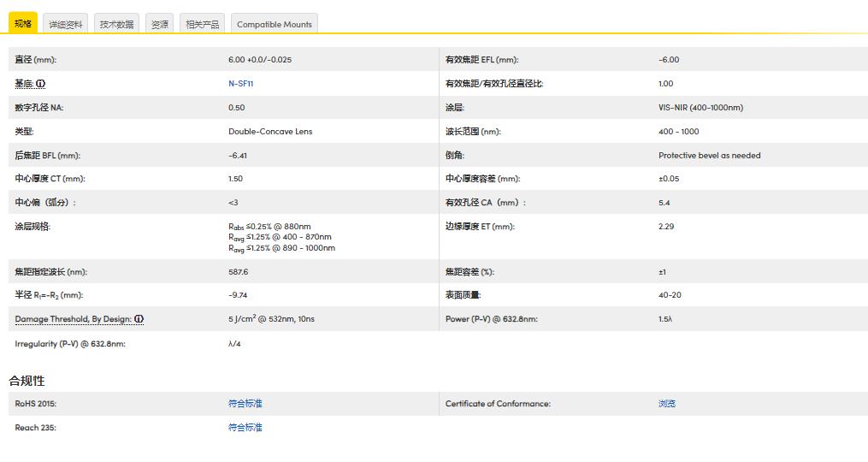868x462 pixels.
Task: Click 浏览 for Certificate of Conformance
Action: [x=666, y=404]
